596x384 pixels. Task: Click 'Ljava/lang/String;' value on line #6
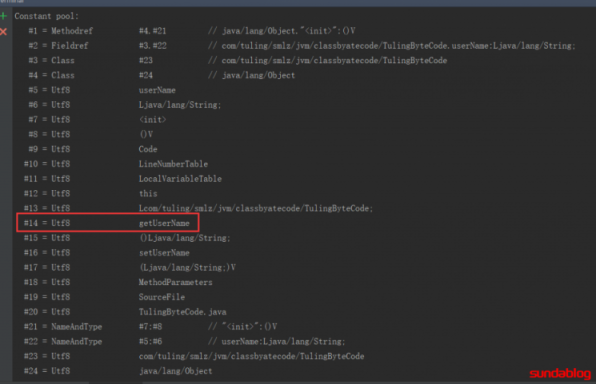pyautogui.click(x=180, y=105)
